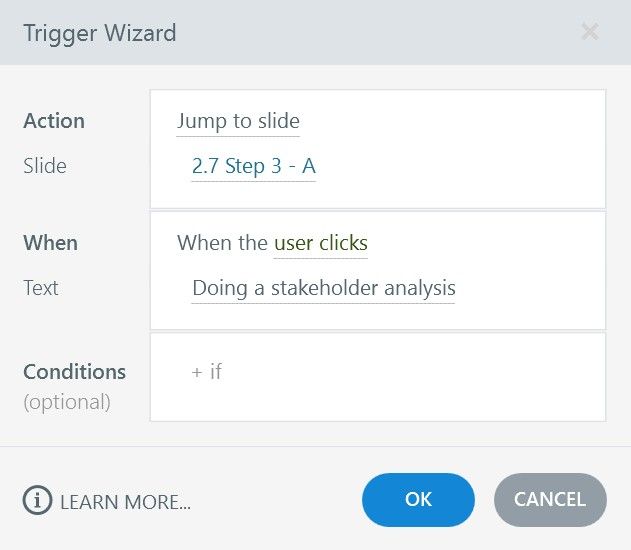
Task: Click the info icon beside Learn More
Action: click(x=37, y=500)
